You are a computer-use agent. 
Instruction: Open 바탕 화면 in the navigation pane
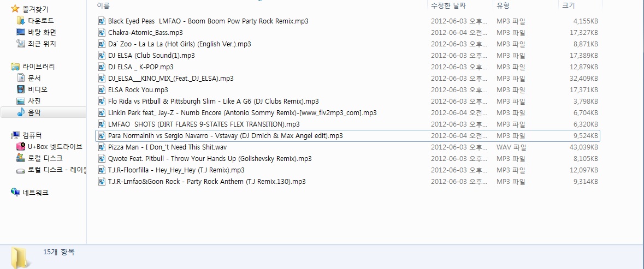(x=42, y=32)
